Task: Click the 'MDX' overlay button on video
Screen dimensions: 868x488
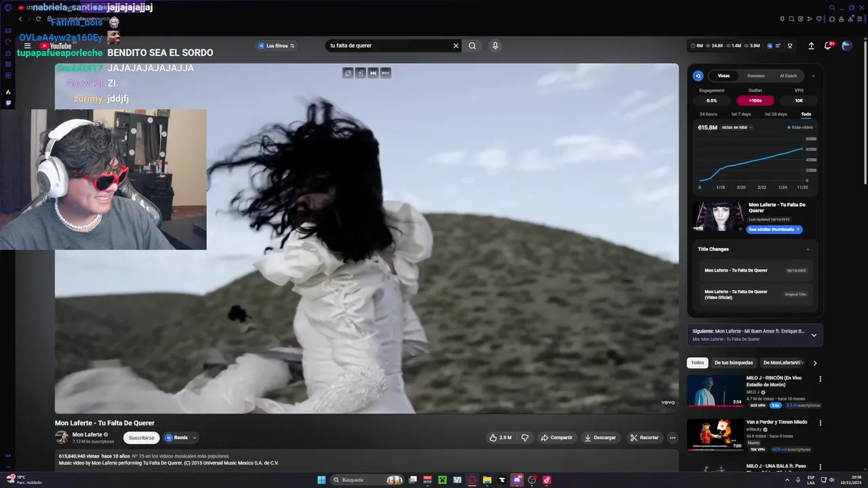Action: pyautogui.click(x=385, y=73)
